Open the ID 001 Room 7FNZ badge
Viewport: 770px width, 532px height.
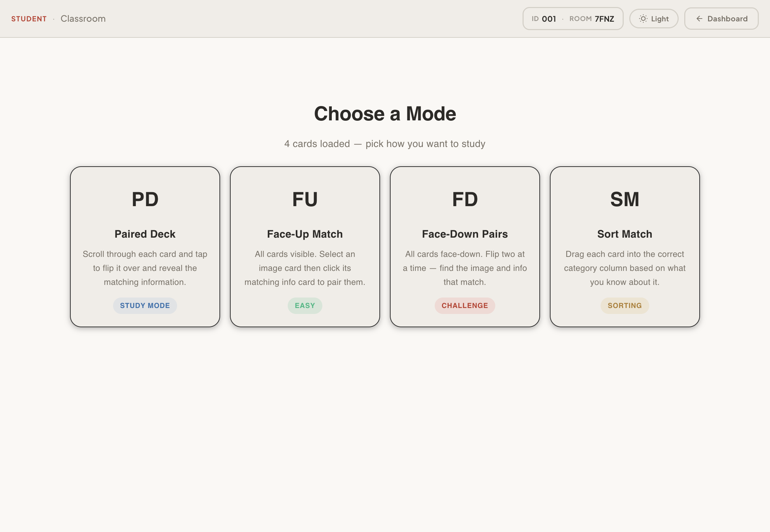573,19
